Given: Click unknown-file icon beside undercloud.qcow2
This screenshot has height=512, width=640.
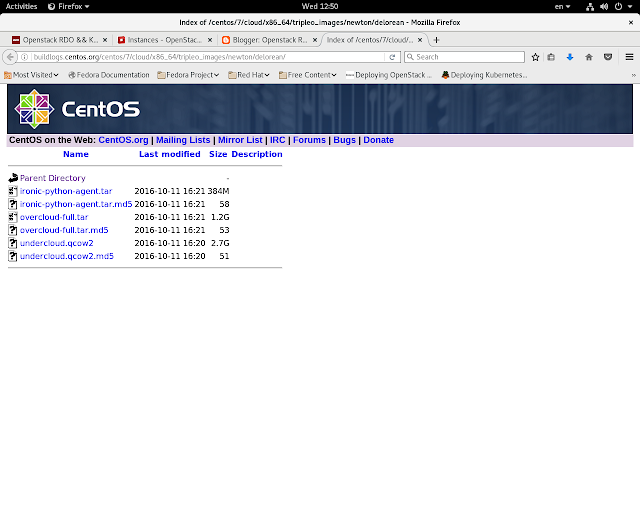Looking at the screenshot, I should point(13,243).
